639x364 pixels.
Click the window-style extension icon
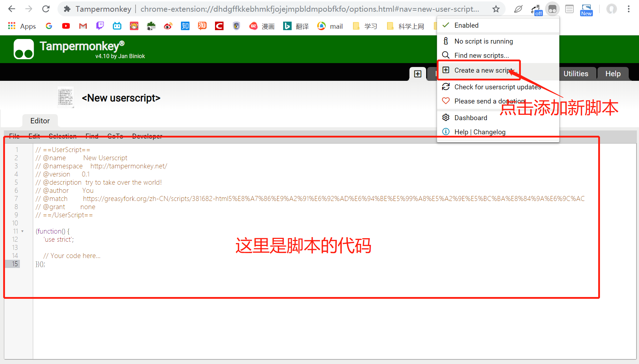click(569, 9)
